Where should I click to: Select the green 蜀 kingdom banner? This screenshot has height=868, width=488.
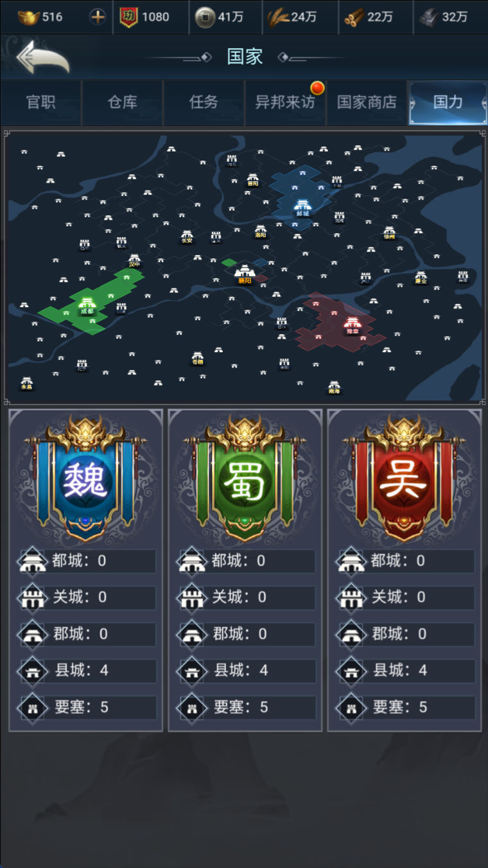click(x=245, y=479)
